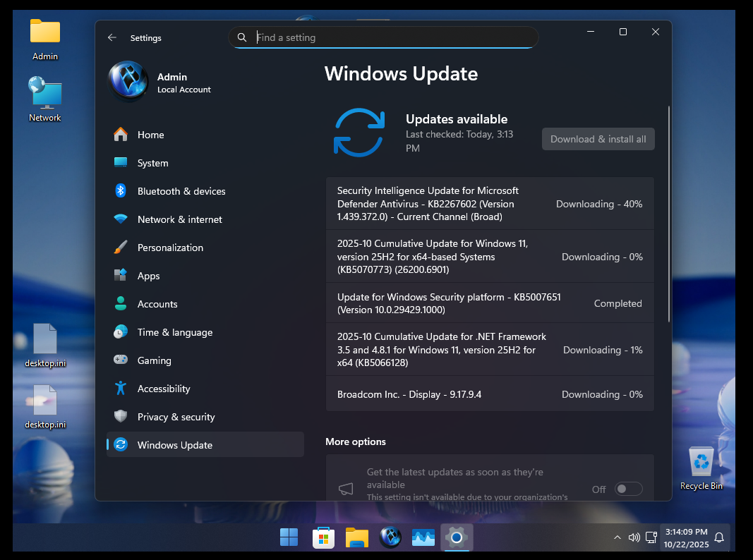
Task: Click the Gaming controller icon
Action: [x=121, y=360]
